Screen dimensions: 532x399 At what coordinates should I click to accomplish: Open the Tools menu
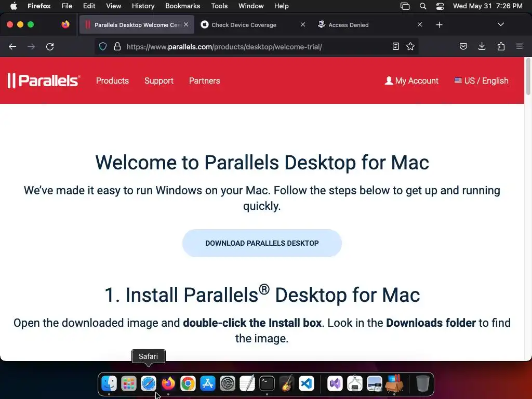(219, 6)
